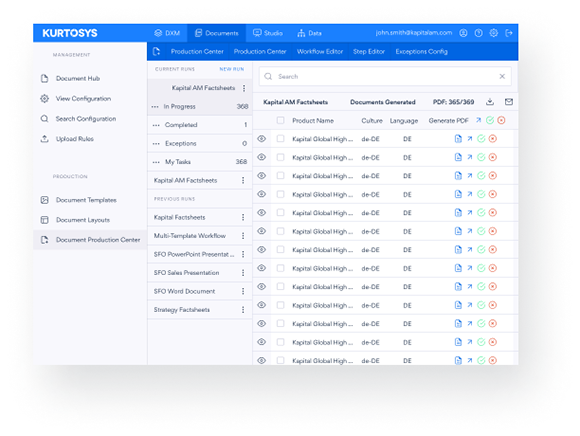Screen dimensions: 580x436
Task: Click the Culture column header
Action: pyautogui.click(x=372, y=121)
